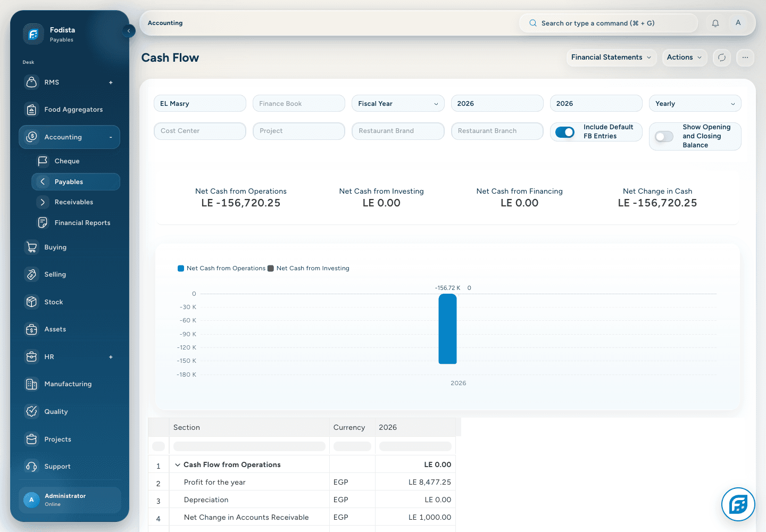
Task: Click the Cost Center filter field
Action: [200, 131]
